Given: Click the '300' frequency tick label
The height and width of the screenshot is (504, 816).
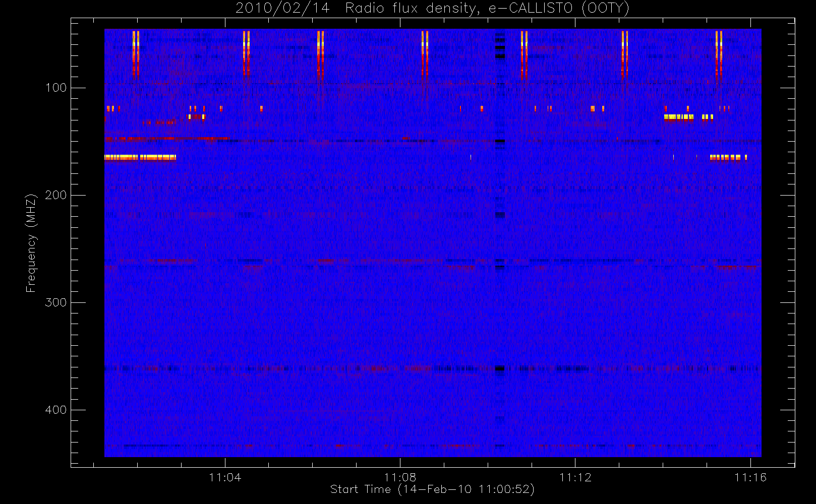Looking at the screenshot, I should point(56,302).
